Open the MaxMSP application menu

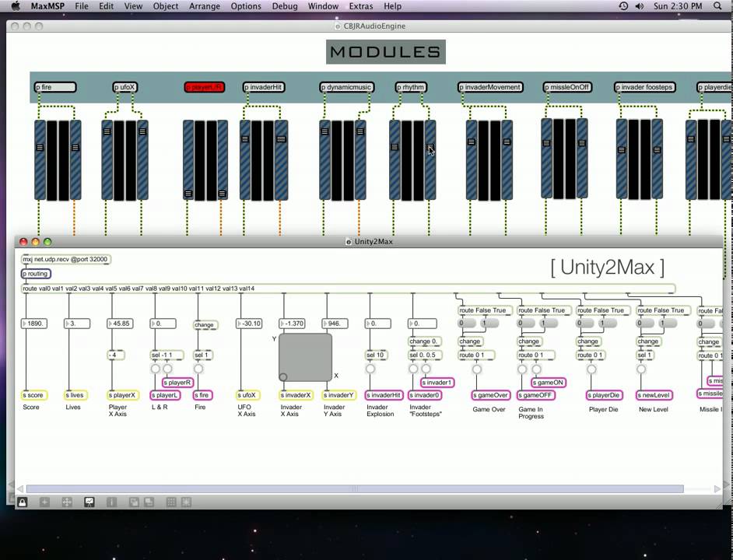click(47, 6)
